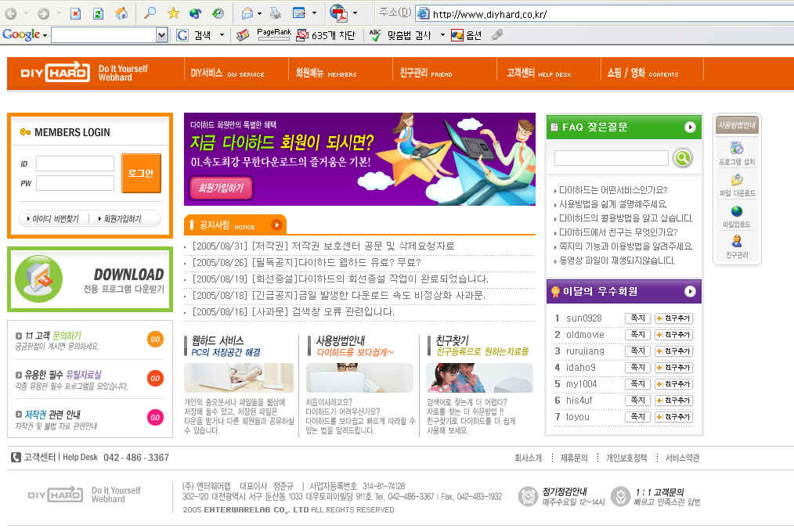The image size is (794, 532).
Task: Click the PageRank indicator
Action: click(x=274, y=34)
